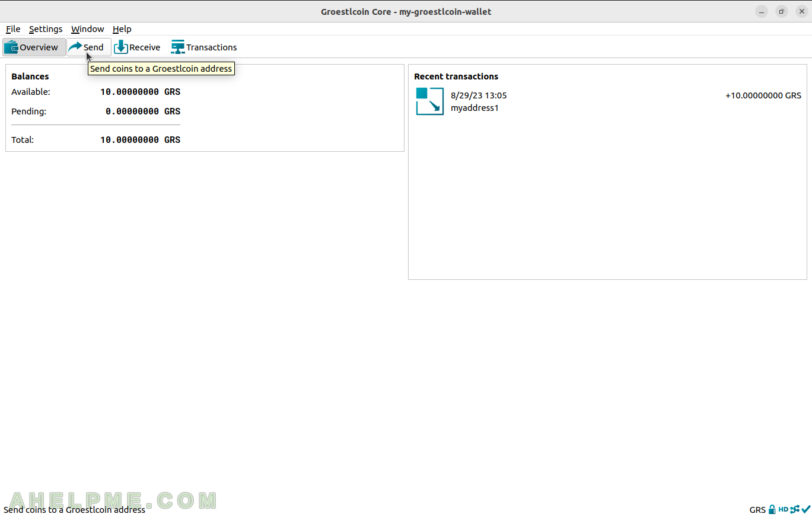Click the HD wallet status icon
This screenshot has width=812, height=517.
[783, 509]
